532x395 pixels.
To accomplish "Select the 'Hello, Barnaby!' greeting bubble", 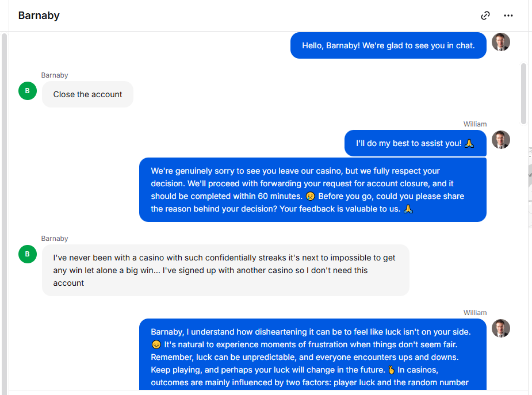I will (388, 45).
